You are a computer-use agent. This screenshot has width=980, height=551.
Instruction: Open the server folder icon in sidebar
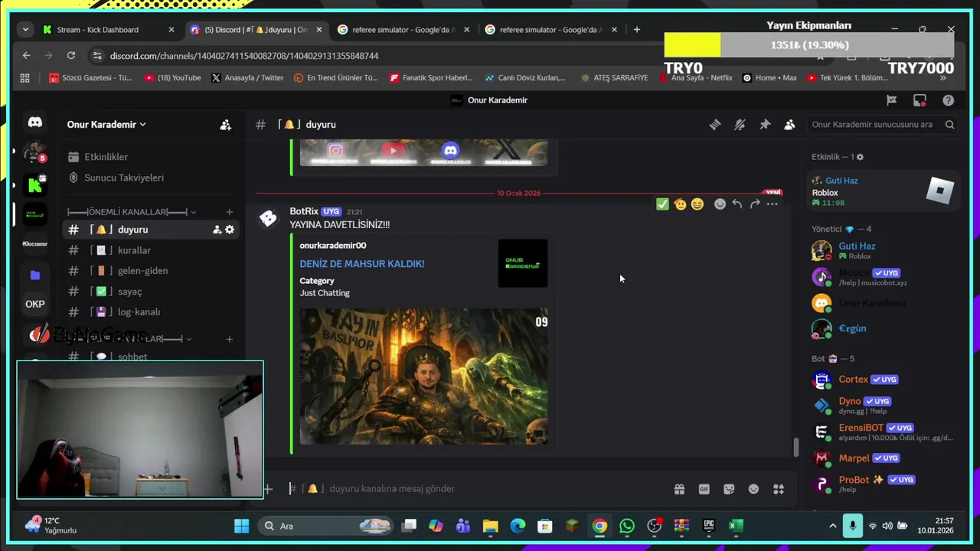(x=35, y=275)
